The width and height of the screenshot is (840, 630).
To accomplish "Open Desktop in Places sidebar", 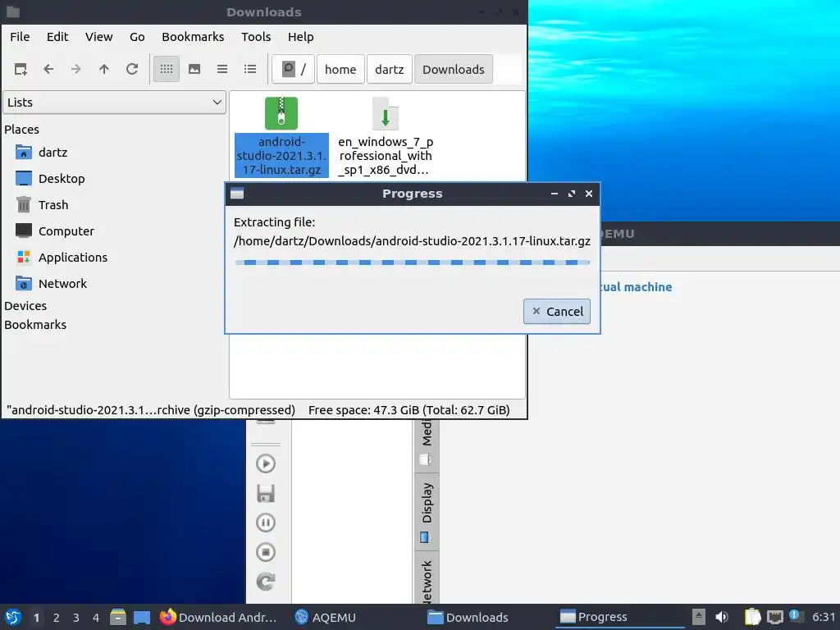I will pyautogui.click(x=61, y=179).
